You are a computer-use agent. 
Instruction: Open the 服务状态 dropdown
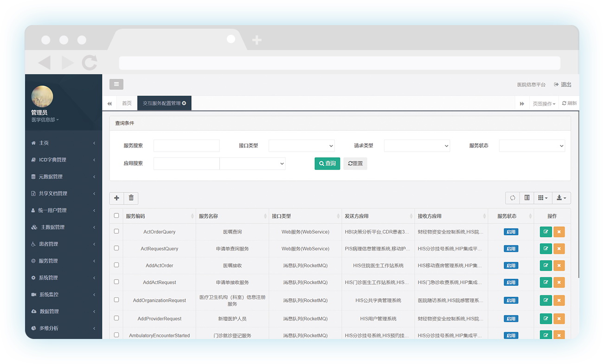pyautogui.click(x=532, y=146)
